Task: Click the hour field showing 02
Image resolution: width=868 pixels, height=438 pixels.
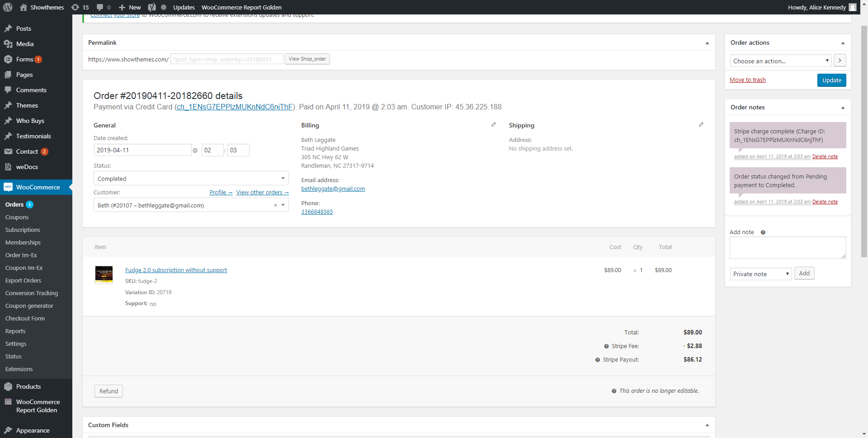Action: [212, 150]
